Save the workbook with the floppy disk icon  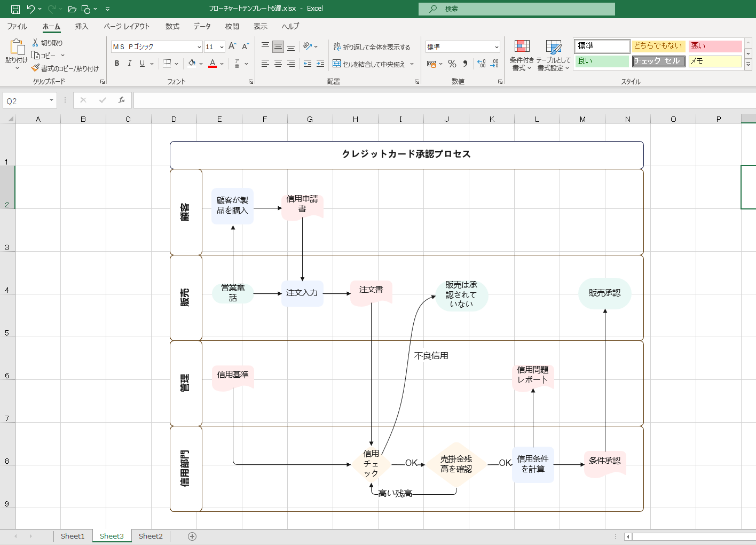click(x=15, y=9)
